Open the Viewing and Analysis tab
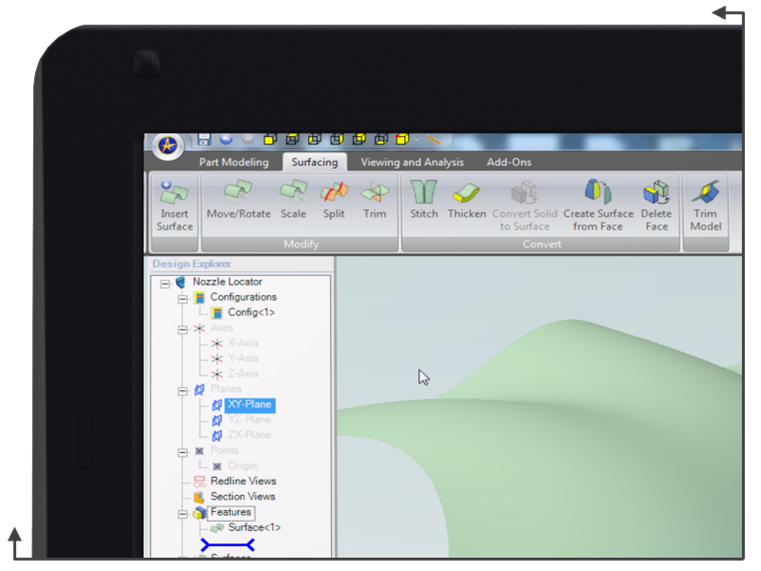 pos(412,162)
